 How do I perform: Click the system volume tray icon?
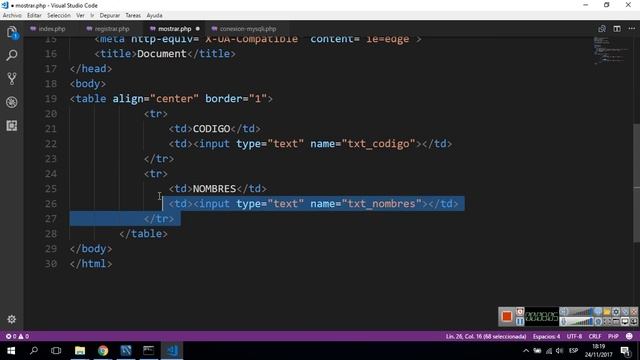pyautogui.click(x=559, y=351)
